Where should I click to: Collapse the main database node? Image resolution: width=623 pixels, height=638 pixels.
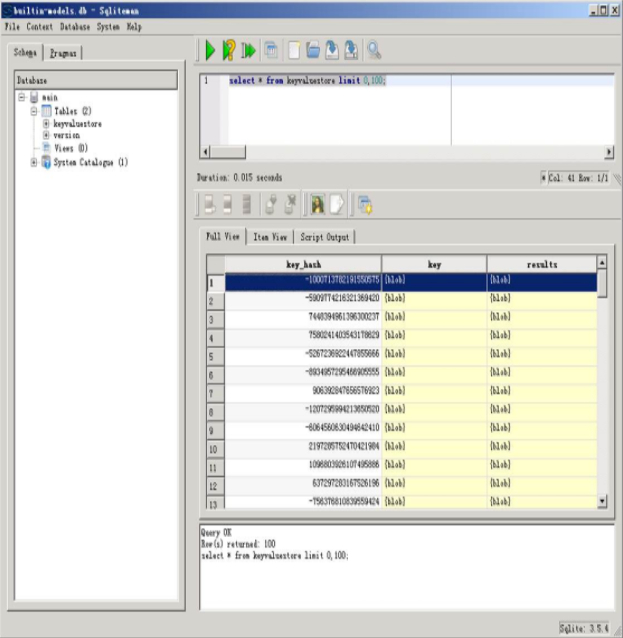(x=22, y=97)
